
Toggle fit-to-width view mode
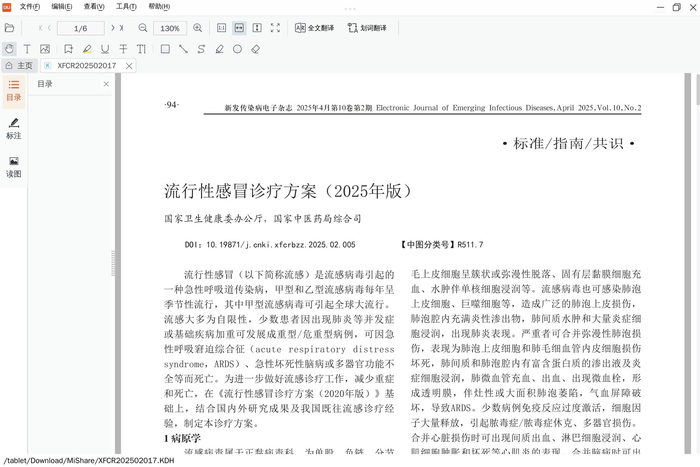click(x=239, y=28)
